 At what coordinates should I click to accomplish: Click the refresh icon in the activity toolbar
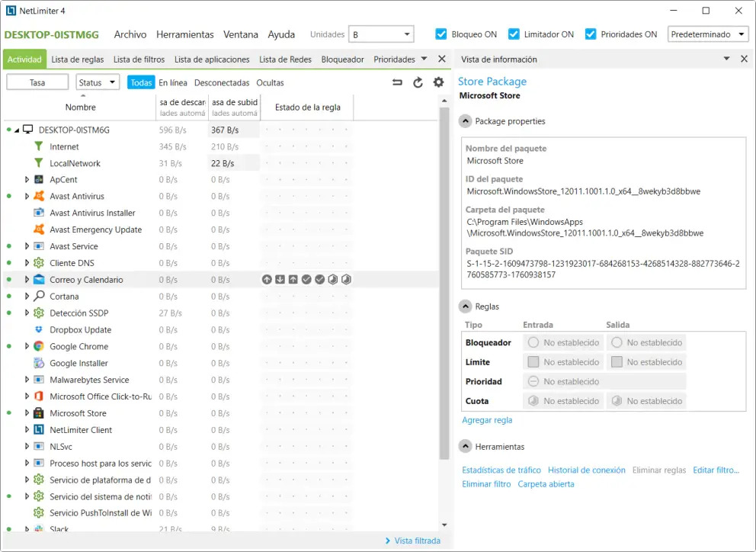(418, 82)
